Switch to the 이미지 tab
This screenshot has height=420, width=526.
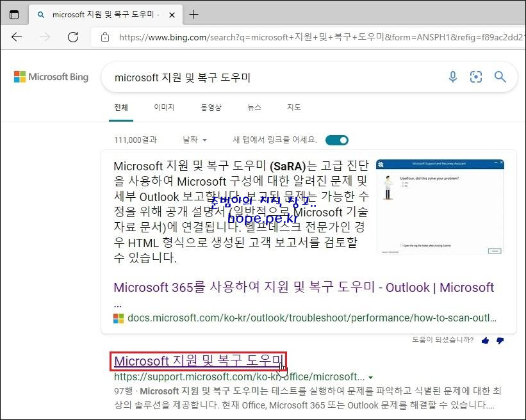pos(164,108)
